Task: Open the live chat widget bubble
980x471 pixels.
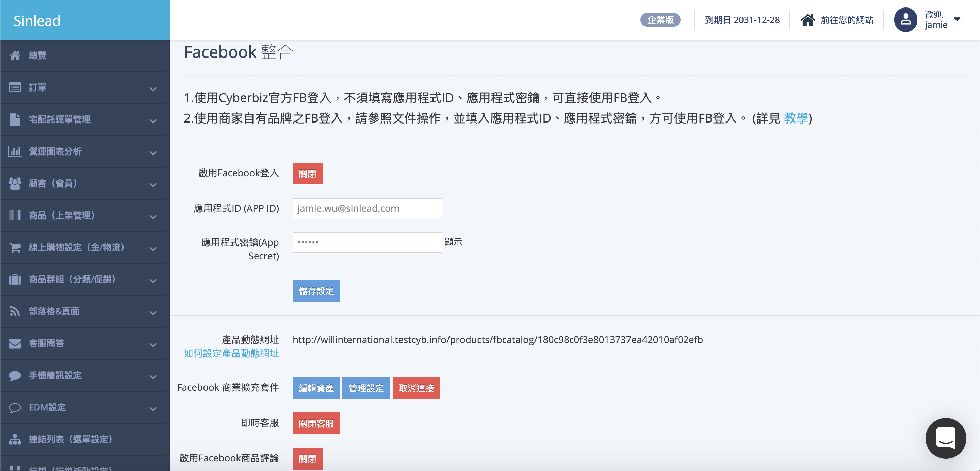Action: pyautogui.click(x=946, y=438)
